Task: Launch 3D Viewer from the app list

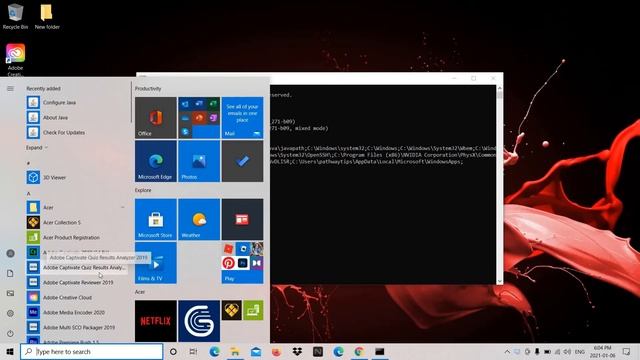Action: (78, 178)
